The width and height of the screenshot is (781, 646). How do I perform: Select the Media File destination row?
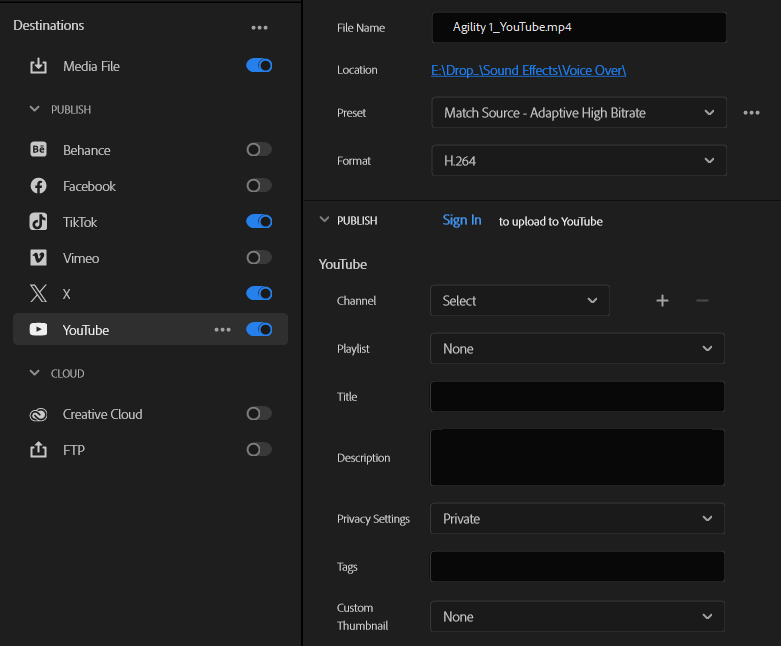click(x=150, y=66)
